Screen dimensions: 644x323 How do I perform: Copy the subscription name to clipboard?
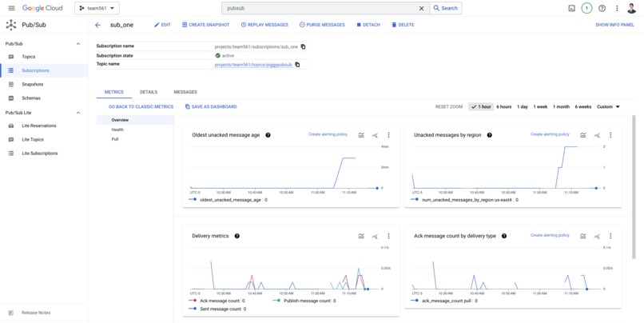coord(303,47)
